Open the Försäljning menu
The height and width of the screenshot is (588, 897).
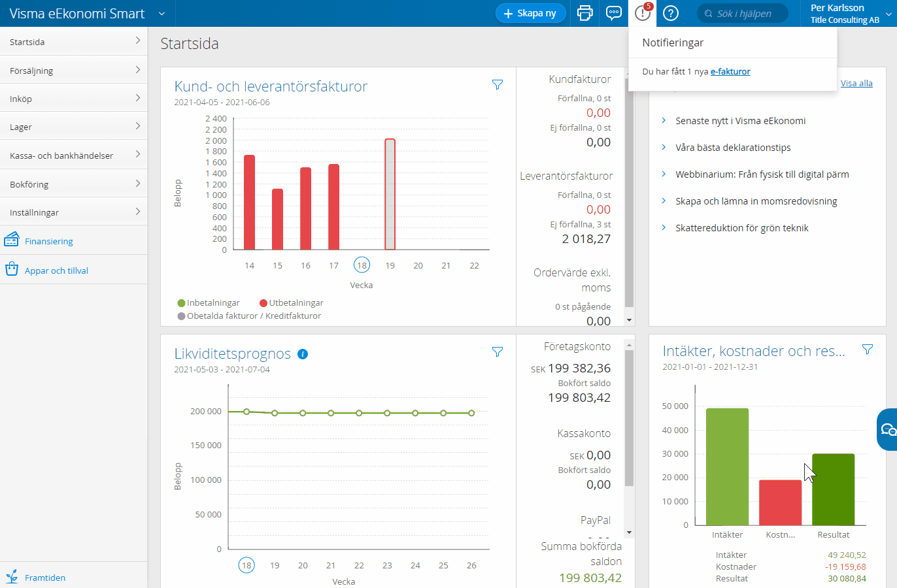pyautogui.click(x=73, y=71)
